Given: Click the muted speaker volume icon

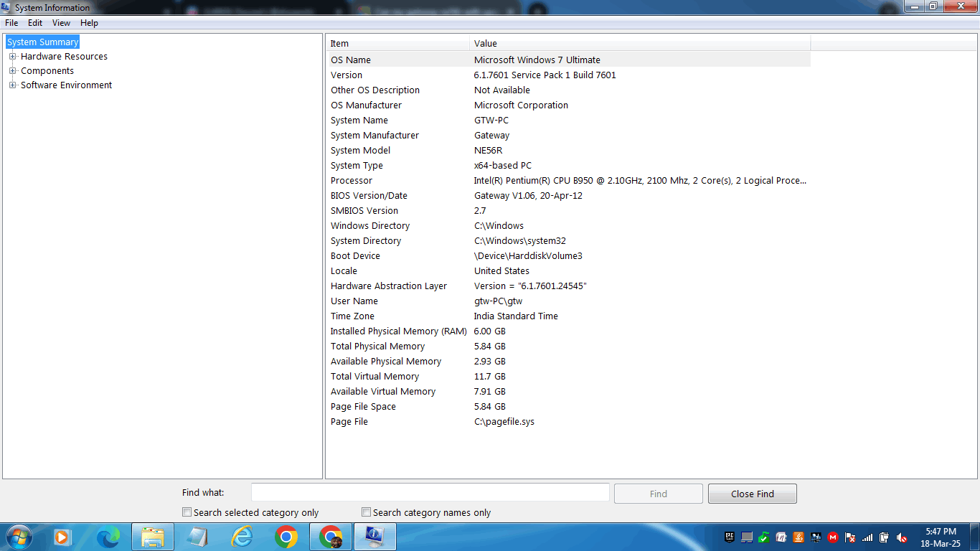Looking at the screenshot, I should [902, 537].
